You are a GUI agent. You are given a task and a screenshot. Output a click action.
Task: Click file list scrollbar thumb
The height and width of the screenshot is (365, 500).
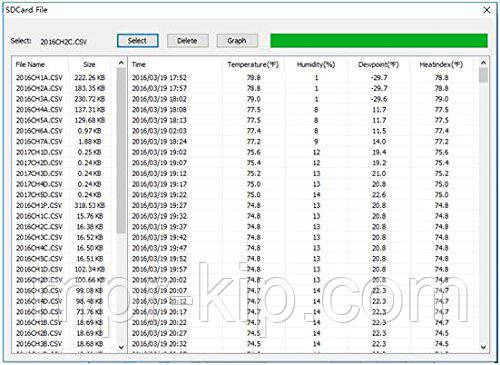(x=121, y=150)
